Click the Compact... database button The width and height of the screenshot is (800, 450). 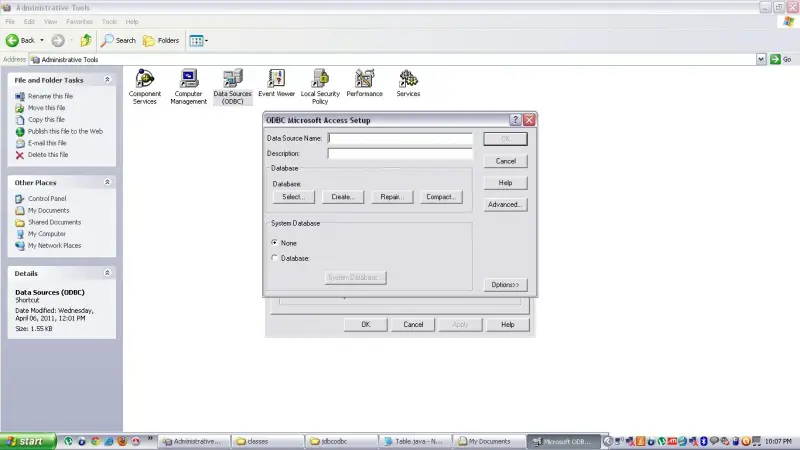coord(441,197)
